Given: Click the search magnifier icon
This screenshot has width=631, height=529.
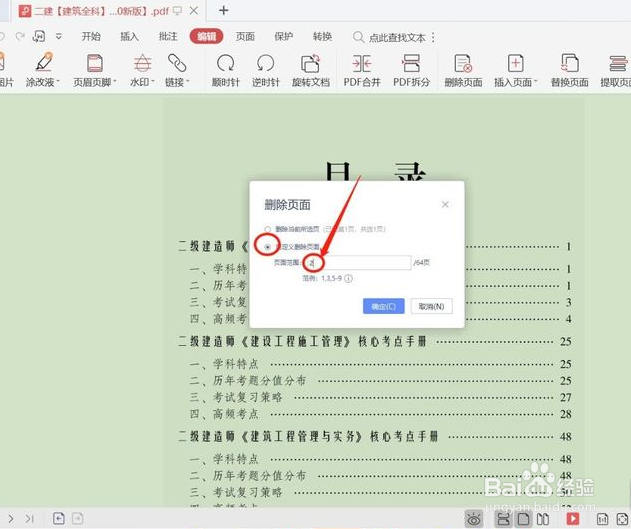Looking at the screenshot, I should (x=358, y=37).
